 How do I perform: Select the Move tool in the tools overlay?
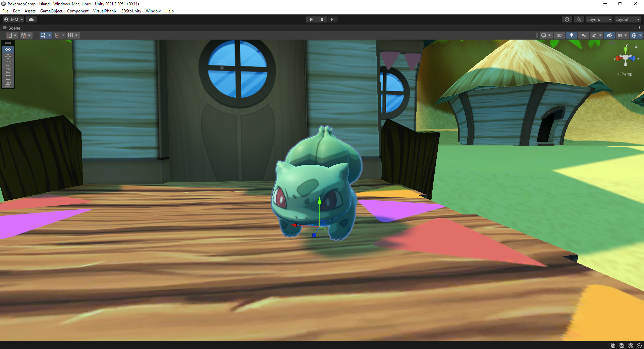[x=8, y=56]
